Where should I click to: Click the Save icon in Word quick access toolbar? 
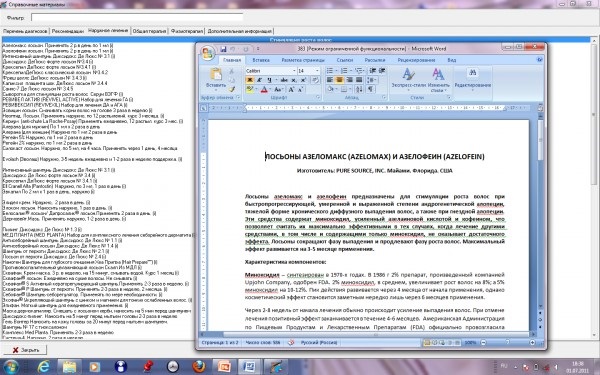click(x=223, y=49)
